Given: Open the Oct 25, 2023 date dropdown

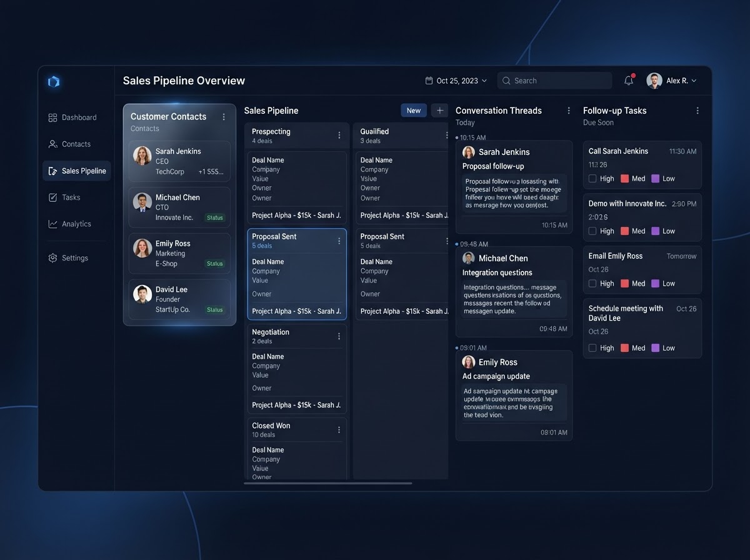Looking at the screenshot, I should tap(456, 81).
